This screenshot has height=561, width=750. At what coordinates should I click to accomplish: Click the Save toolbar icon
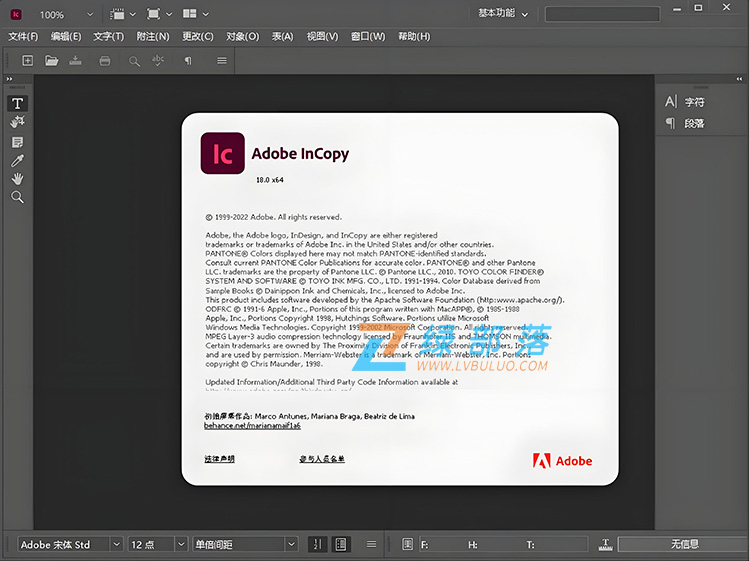coord(75,61)
